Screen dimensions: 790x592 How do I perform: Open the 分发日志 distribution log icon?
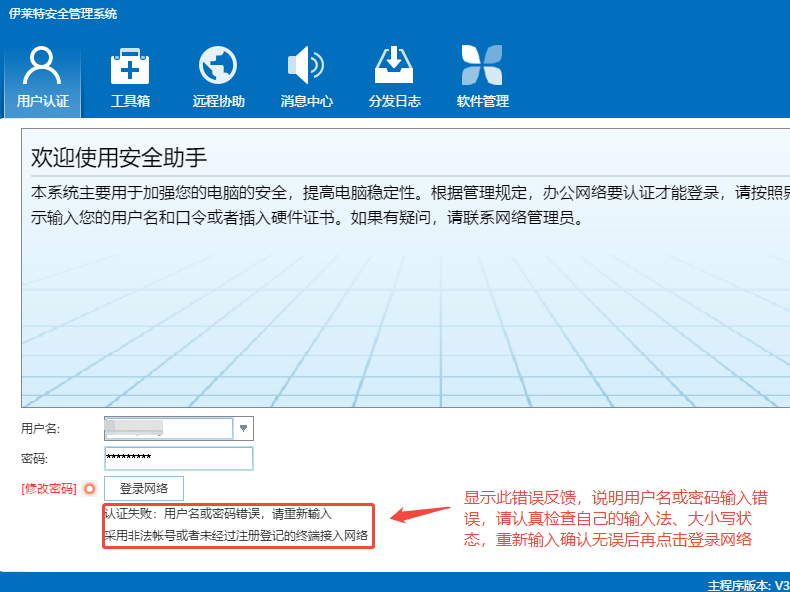pyautogui.click(x=394, y=78)
